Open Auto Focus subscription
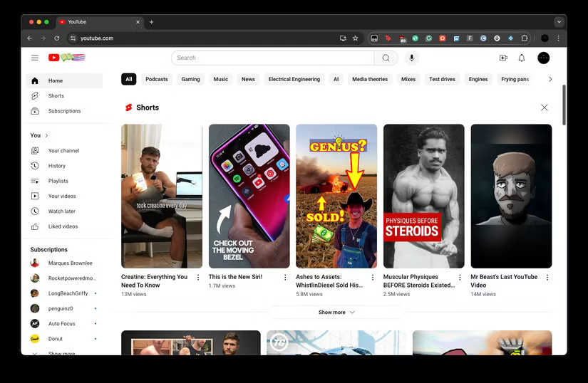 [x=64, y=323]
